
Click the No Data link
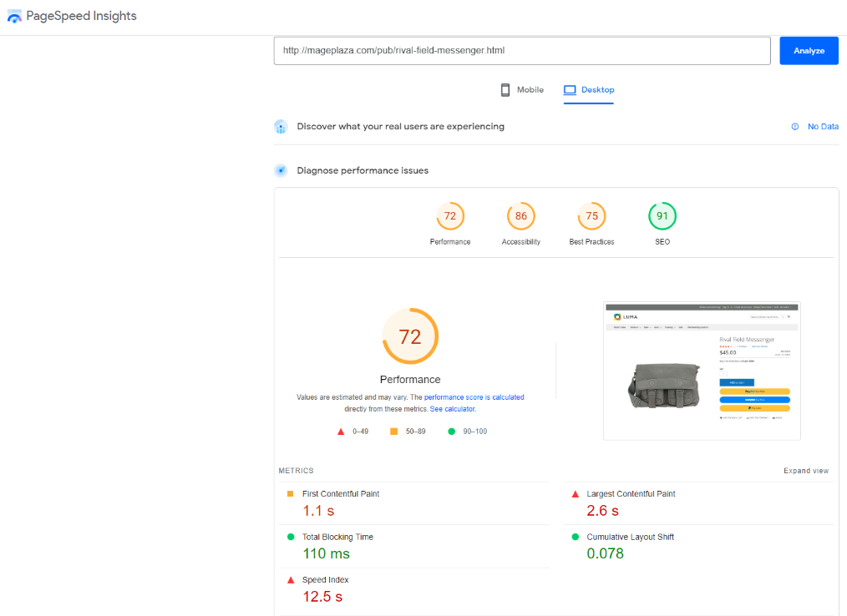point(822,127)
